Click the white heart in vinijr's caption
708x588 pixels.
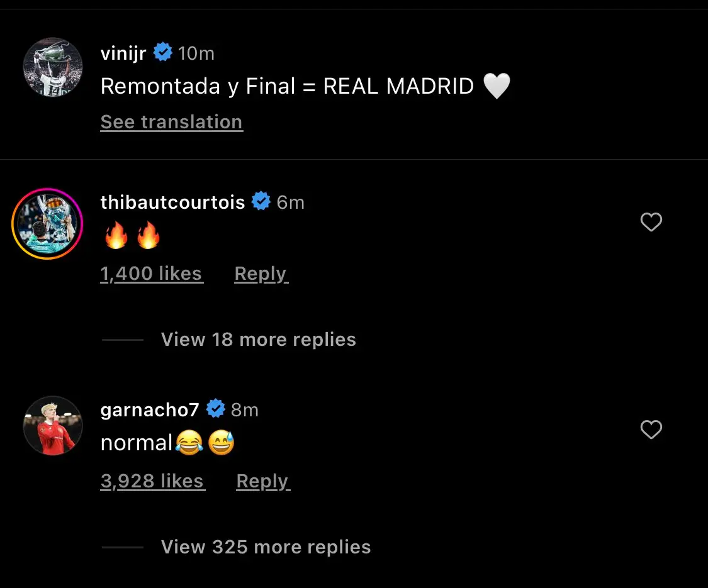point(497,86)
